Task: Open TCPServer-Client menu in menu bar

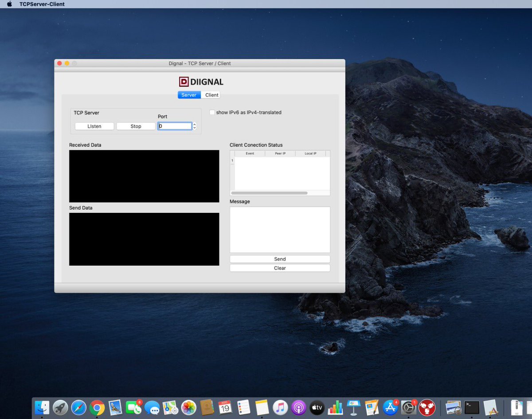Action: coord(42,4)
